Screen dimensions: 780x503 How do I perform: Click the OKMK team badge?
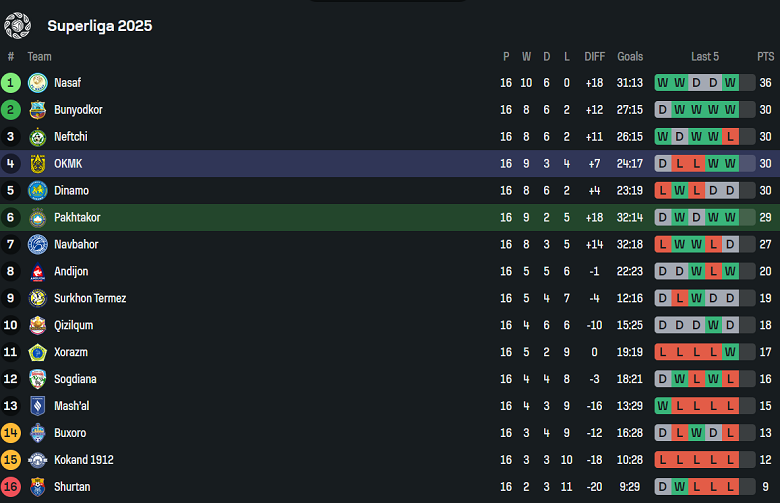[x=38, y=164]
